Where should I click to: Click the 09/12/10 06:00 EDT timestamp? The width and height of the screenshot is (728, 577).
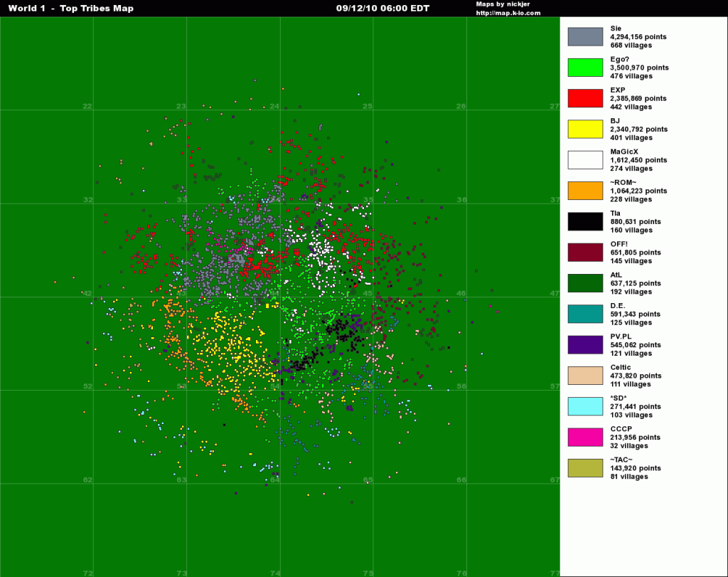(382, 9)
